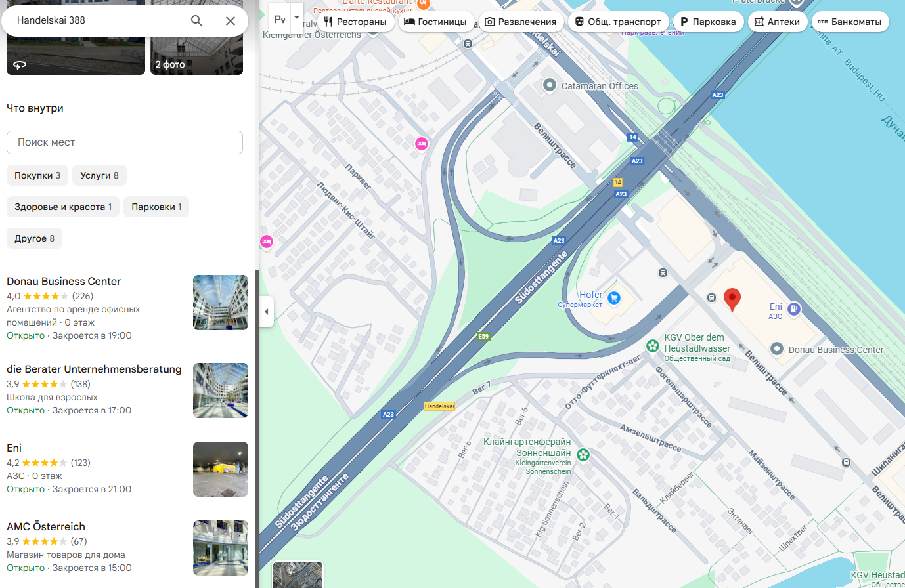Click the Catamaran Offices map marker

click(x=550, y=85)
